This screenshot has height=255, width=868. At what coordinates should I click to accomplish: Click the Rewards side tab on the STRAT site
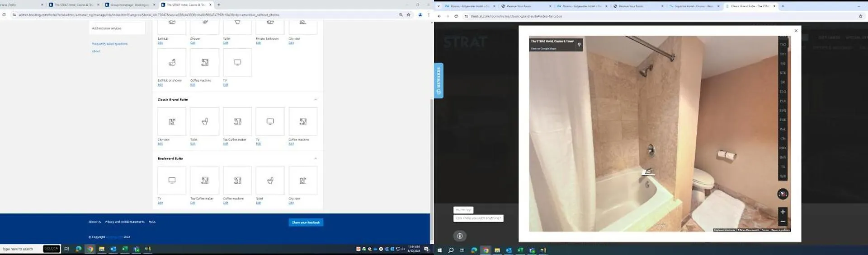point(439,81)
